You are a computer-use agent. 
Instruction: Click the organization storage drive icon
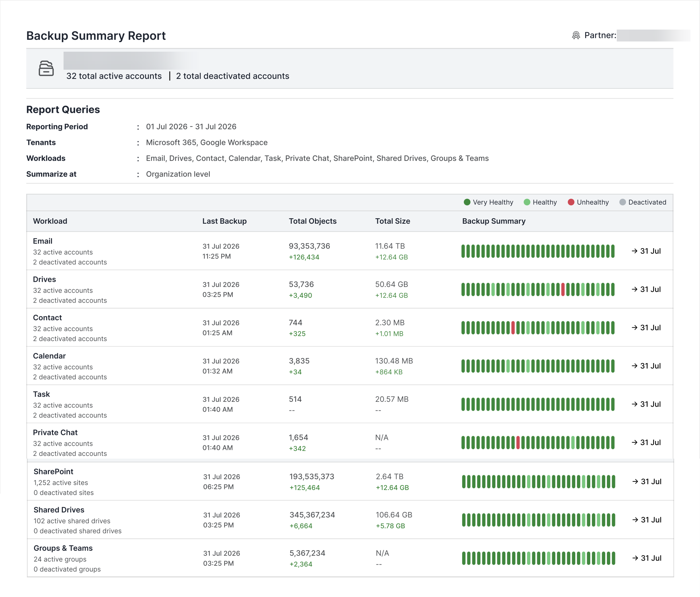tap(46, 68)
